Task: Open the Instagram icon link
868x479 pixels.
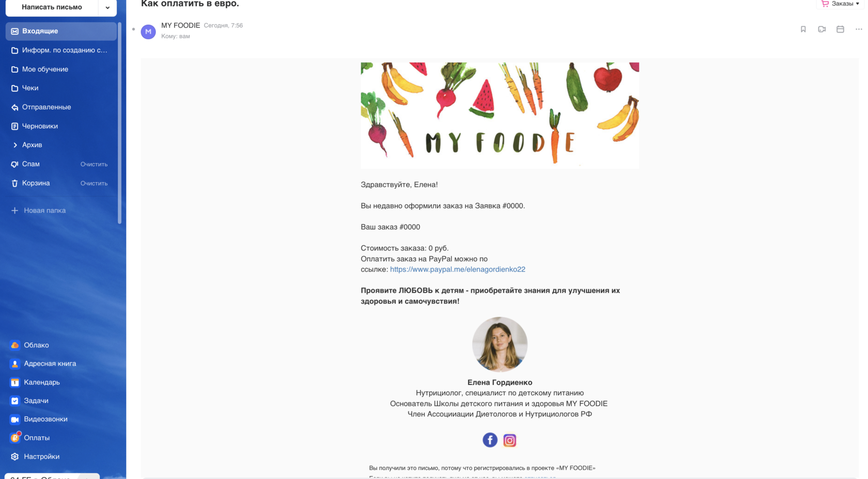Action: 509,440
